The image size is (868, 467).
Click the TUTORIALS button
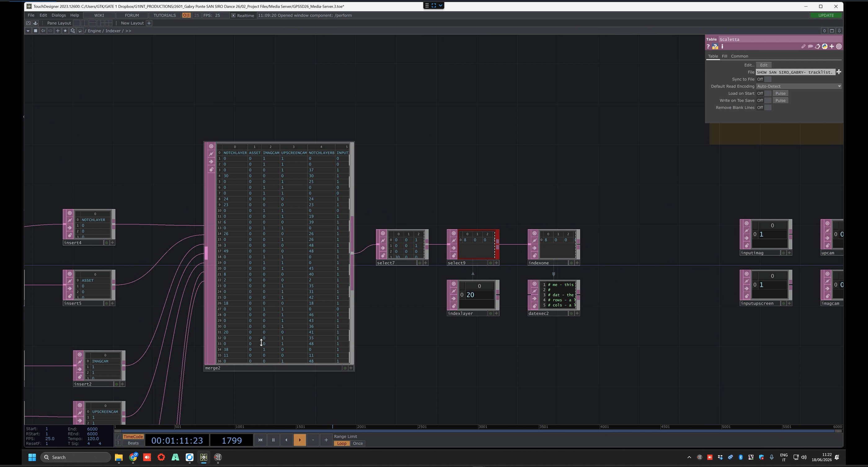point(164,15)
